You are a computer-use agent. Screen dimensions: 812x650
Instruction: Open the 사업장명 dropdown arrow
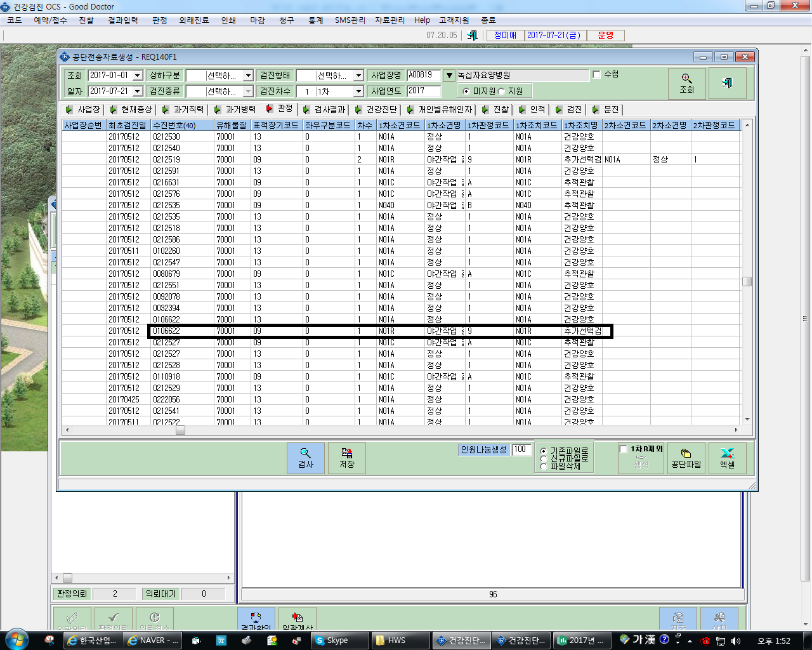click(449, 76)
